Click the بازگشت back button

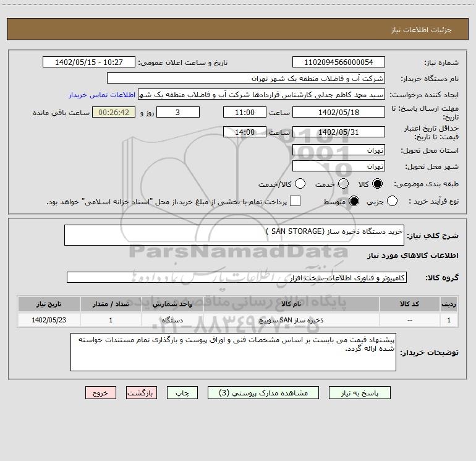click(142, 393)
